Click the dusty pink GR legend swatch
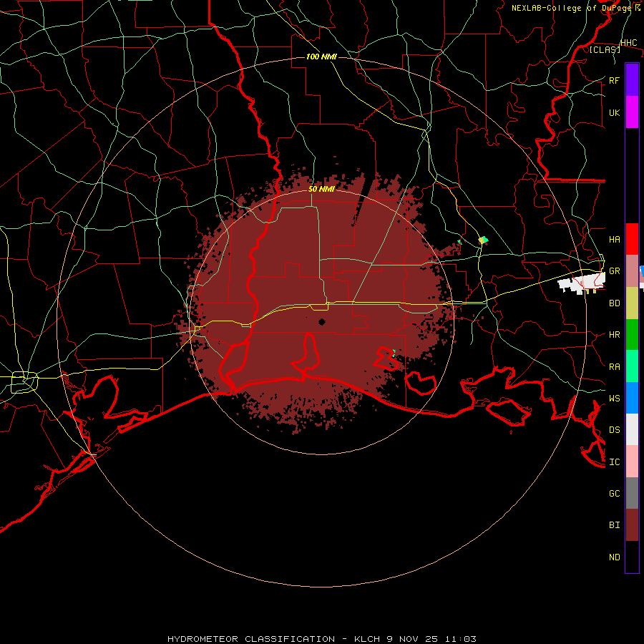 (632, 271)
